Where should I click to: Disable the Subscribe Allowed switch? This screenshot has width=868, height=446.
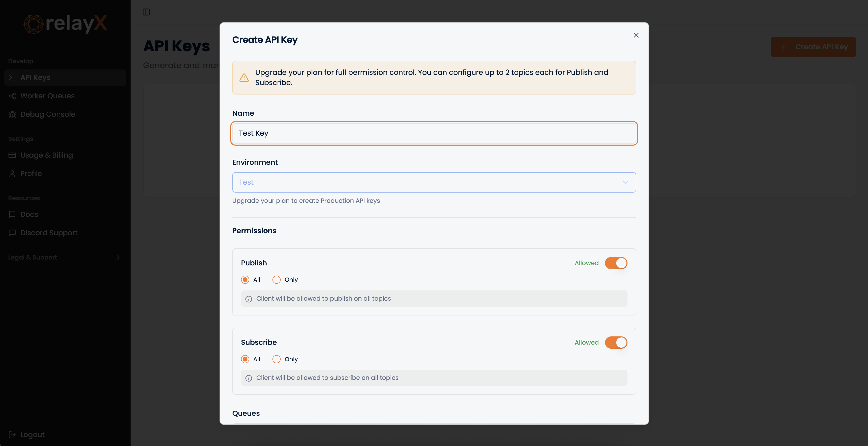(616, 343)
